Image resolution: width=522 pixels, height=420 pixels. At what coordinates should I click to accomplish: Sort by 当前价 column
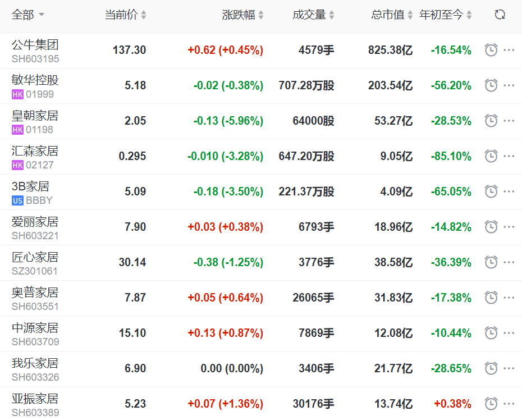[x=125, y=15]
